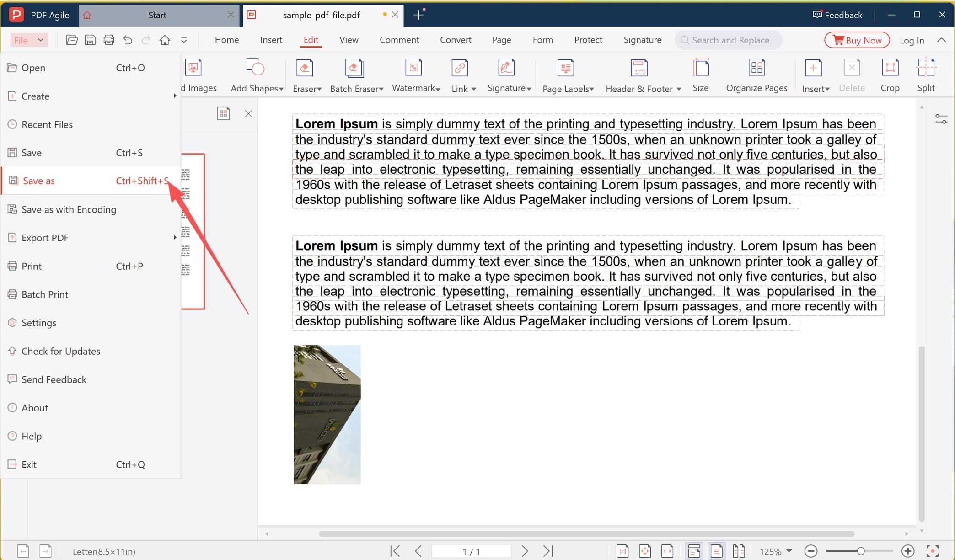Click the horizontal scrollbar
The height and width of the screenshot is (560, 955).
point(586,533)
